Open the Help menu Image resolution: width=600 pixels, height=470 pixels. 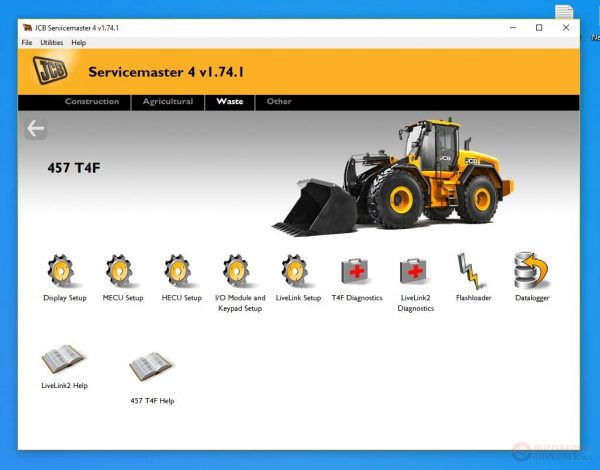78,42
